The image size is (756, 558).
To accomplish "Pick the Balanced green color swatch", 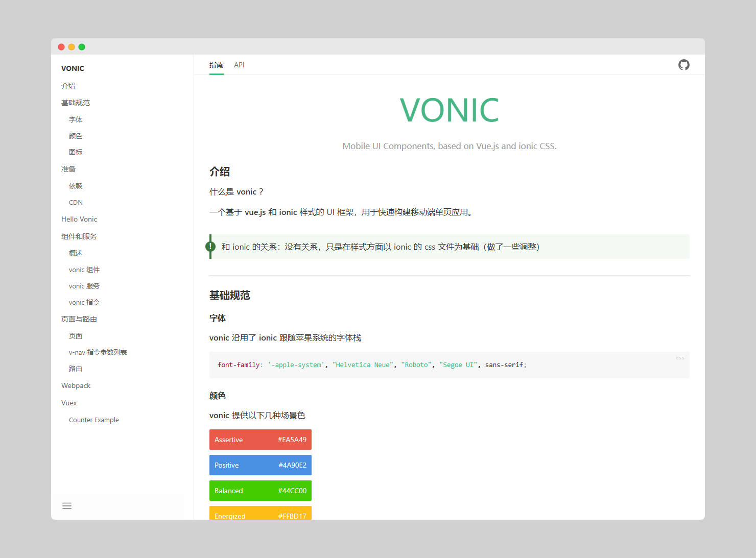I will tap(261, 491).
